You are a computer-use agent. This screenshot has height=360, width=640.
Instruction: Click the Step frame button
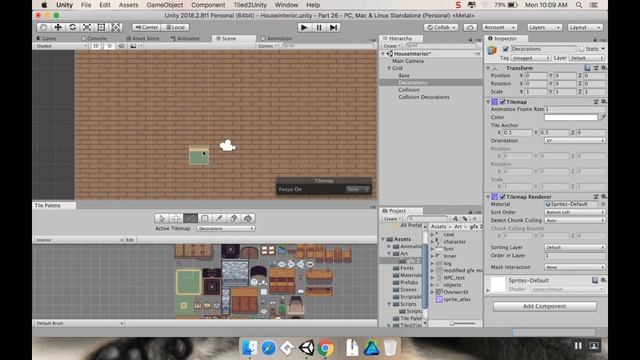[x=333, y=27]
